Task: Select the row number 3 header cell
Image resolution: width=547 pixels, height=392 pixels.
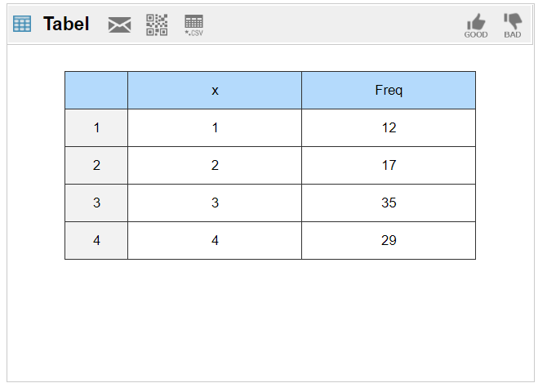Action: coord(96,203)
